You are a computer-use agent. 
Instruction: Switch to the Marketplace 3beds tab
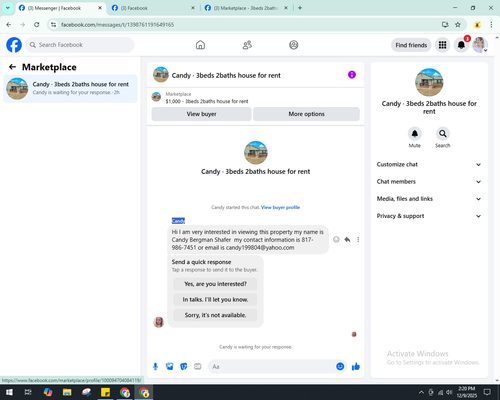click(x=245, y=8)
